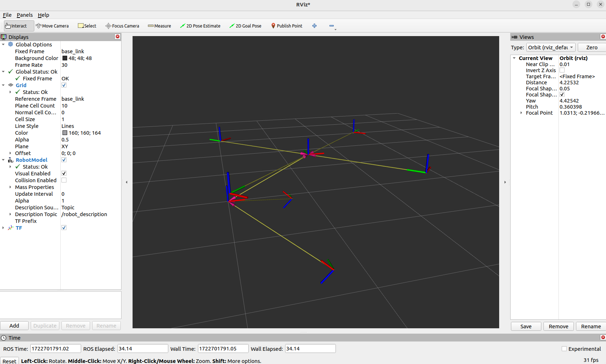Screen dimensions: 606x364
Task: Open the Panels menu
Action: (25, 15)
